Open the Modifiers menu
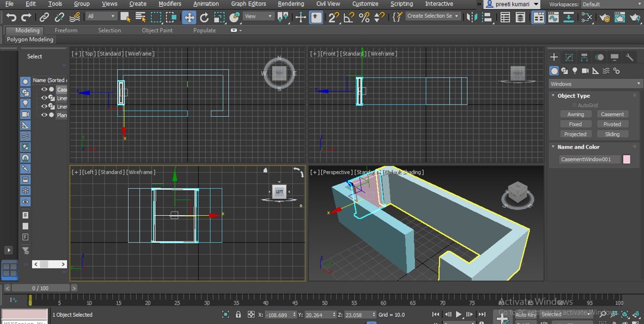This screenshot has height=324, width=644. (x=170, y=4)
